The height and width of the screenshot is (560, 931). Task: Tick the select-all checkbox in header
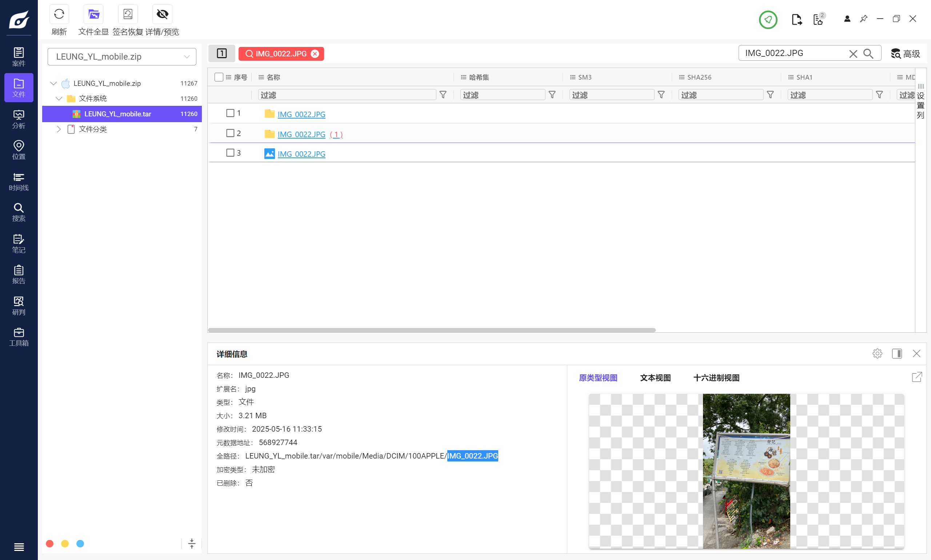[219, 77]
